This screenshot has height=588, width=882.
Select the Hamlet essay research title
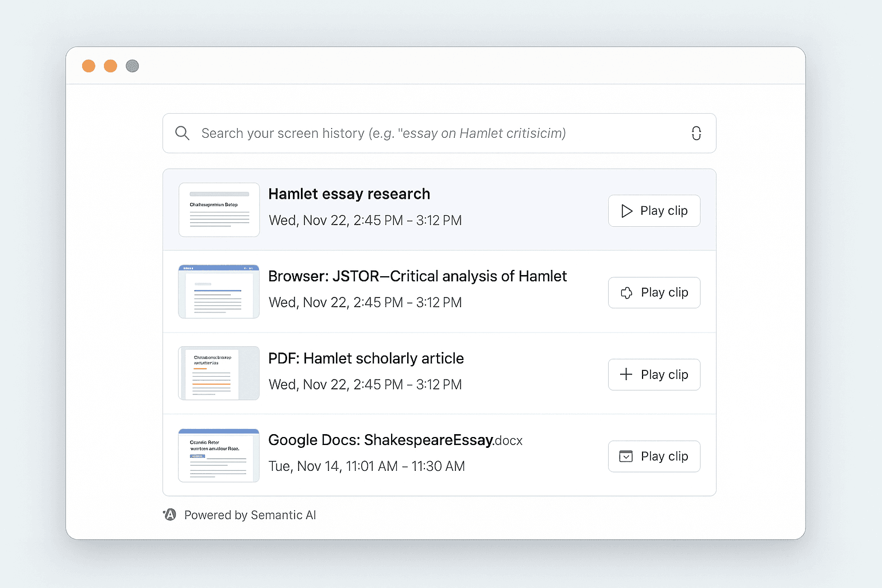[x=349, y=194]
